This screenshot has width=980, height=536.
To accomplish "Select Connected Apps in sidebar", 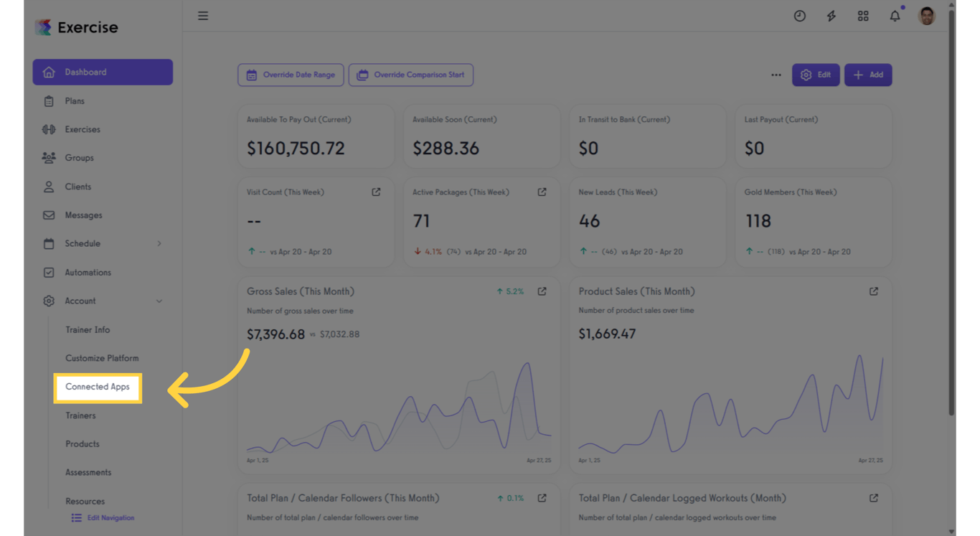I will (x=98, y=387).
